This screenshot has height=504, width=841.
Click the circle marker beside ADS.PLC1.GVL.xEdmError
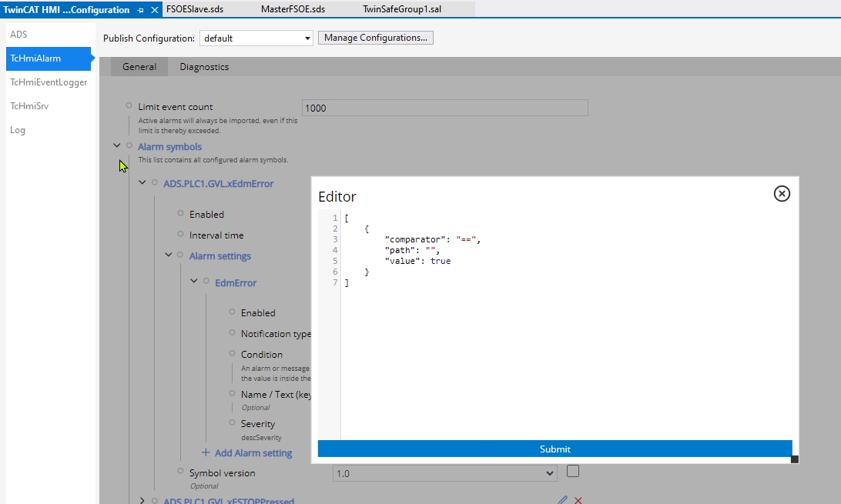pyautogui.click(x=155, y=182)
